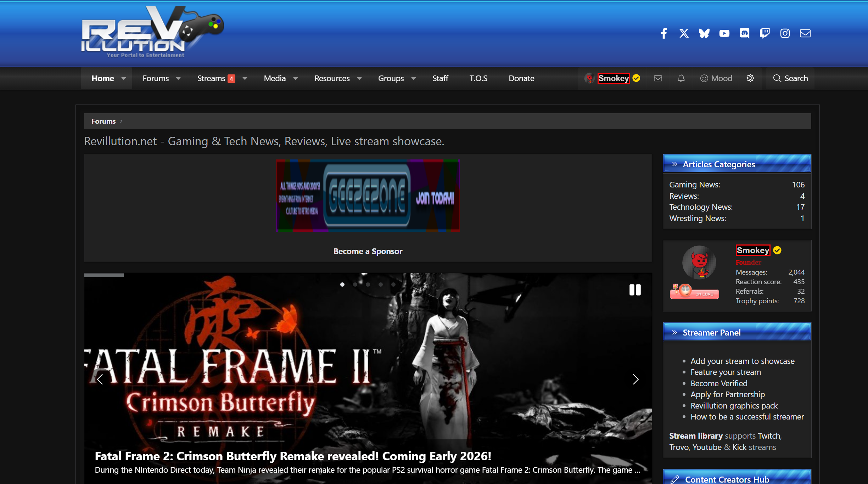Open the inbox envelope in nav bar
Viewport: 868px width, 484px height.
(658, 78)
